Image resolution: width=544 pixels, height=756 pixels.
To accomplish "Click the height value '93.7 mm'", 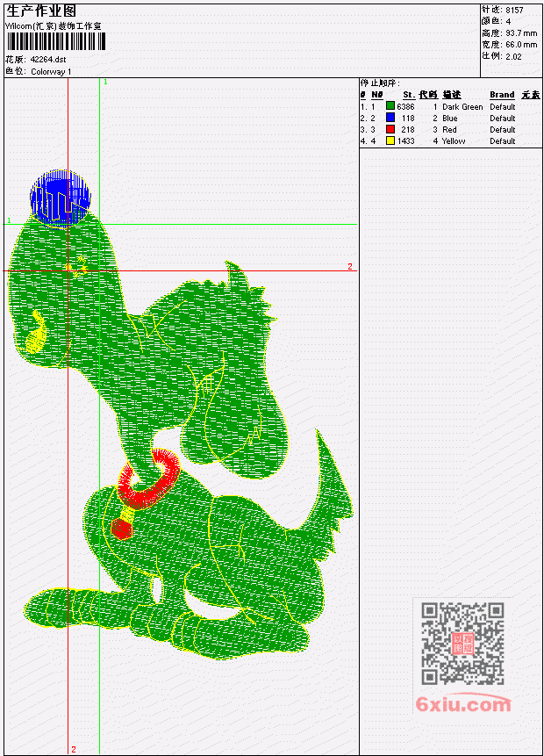I will (521, 32).
